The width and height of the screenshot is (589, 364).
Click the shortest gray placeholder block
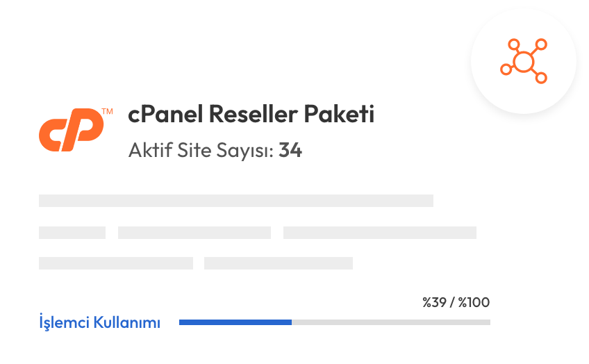coord(72,233)
